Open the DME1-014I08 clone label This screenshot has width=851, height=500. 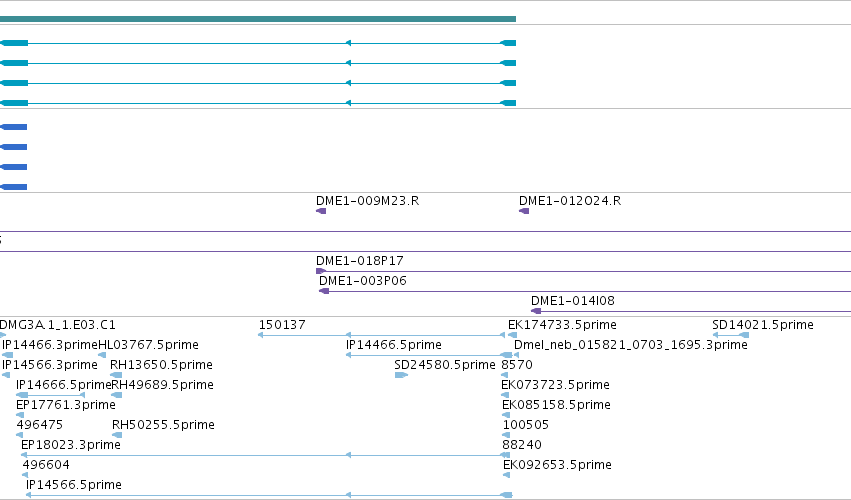point(573,301)
